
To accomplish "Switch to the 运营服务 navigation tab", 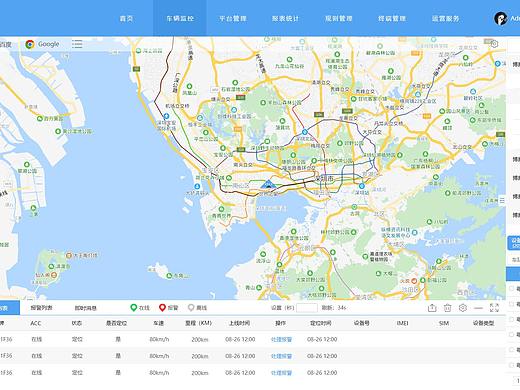I will pos(446,19).
